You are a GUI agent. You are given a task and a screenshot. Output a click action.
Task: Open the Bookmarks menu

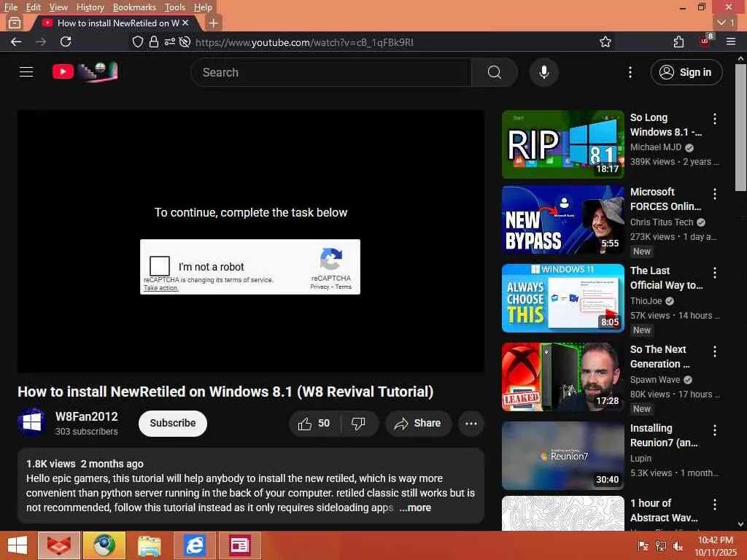pyautogui.click(x=134, y=7)
